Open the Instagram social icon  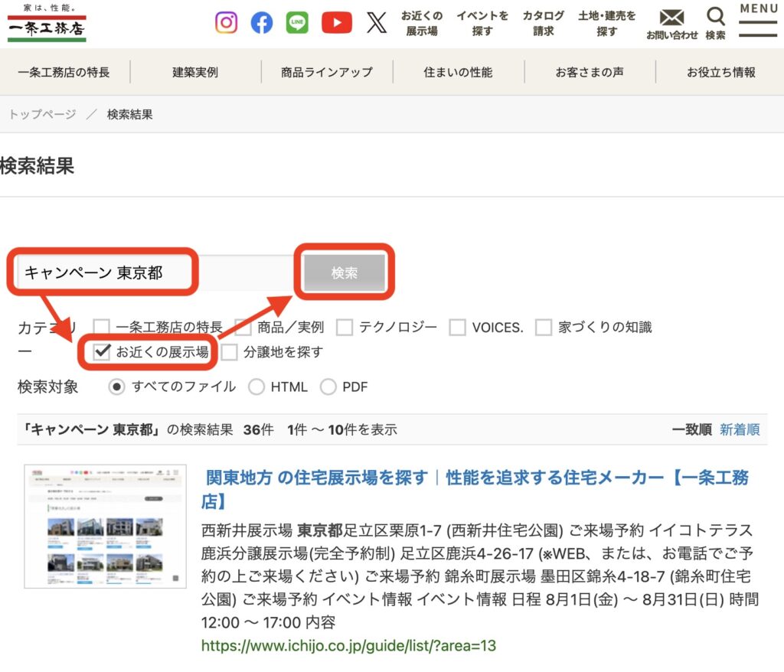tap(226, 22)
